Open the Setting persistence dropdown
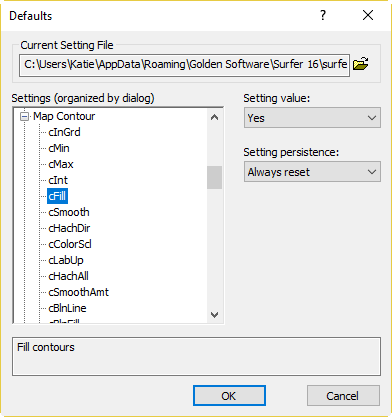The image size is (392, 417). [312, 172]
